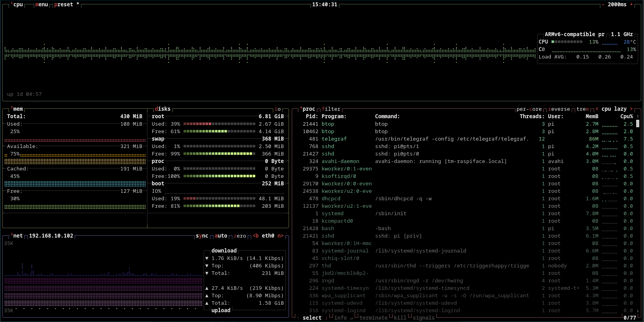Toggle tree view for process list

[583, 109]
